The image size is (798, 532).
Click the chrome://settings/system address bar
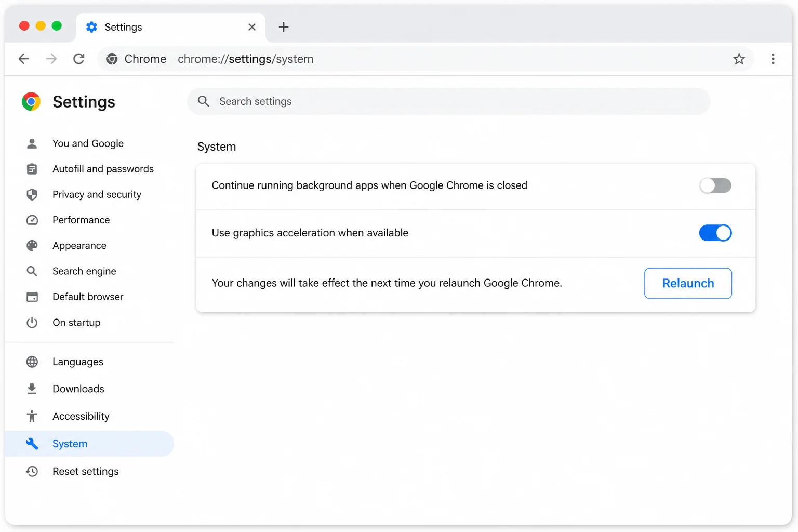click(x=425, y=59)
